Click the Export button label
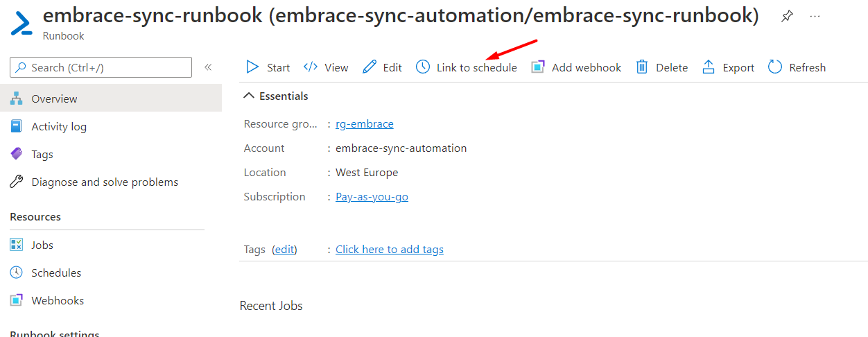 click(738, 68)
